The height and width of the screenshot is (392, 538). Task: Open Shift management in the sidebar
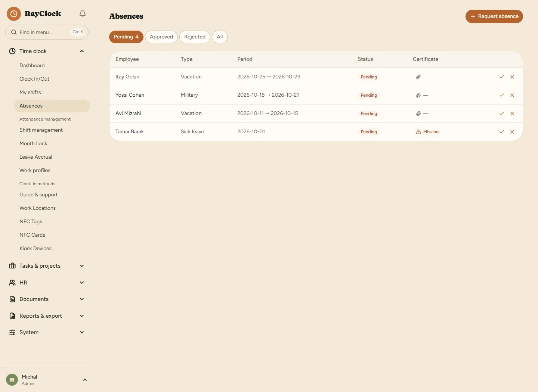(x=52, y=130)
